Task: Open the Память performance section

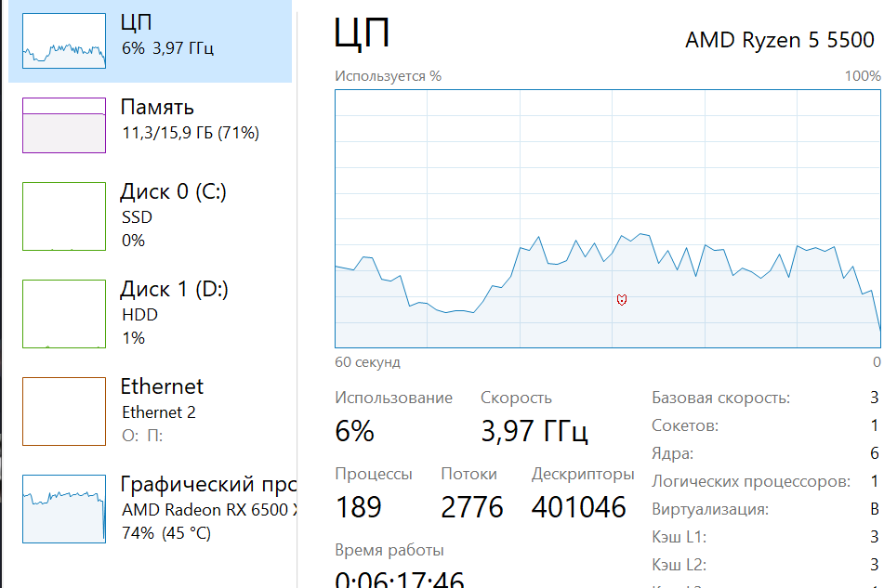Action: click(150, 124)
